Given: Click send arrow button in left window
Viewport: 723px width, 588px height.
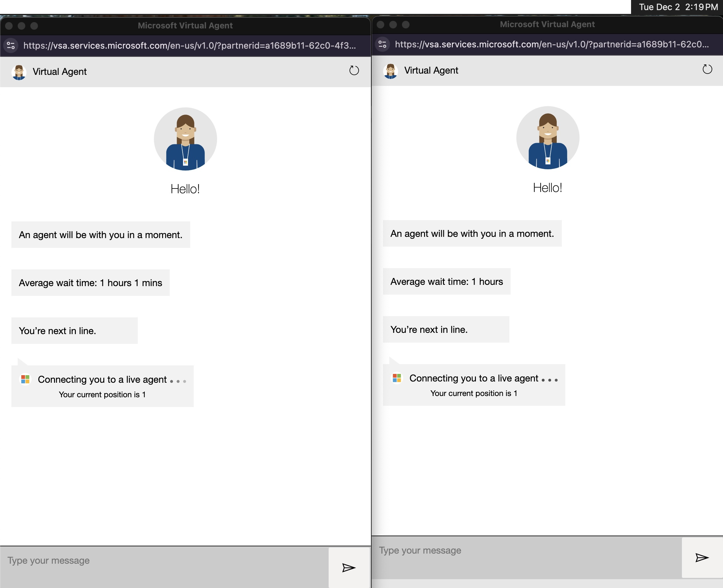Looking at the screenshot, I should click(x=349, y=567).
